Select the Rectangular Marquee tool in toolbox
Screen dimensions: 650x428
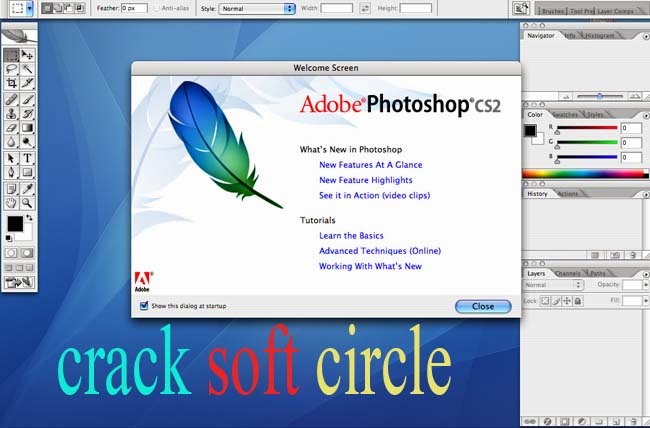click(12, 55)
